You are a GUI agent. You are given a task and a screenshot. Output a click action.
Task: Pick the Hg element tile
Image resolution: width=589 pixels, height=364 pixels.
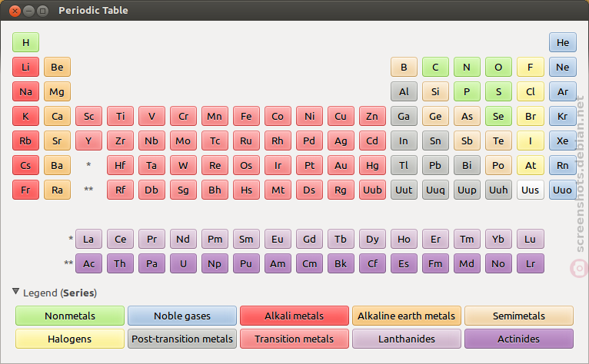(372, 165)
